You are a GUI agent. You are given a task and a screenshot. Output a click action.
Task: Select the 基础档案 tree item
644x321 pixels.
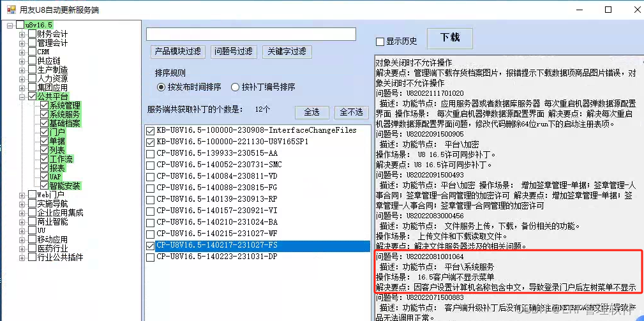(x=65, y=124)
